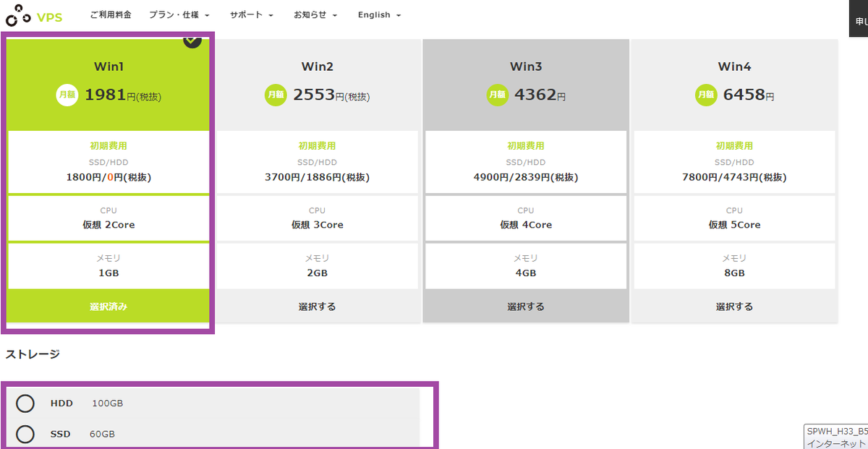
Task: Click the 月額 price badge on Win2
Action: coord(276,95)
